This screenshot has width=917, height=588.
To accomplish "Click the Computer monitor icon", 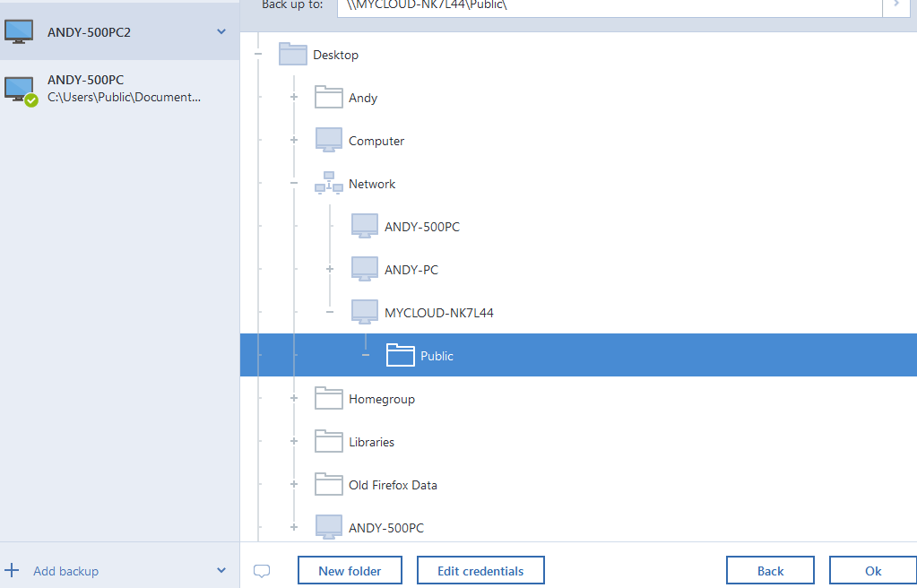I will [329, 141].
